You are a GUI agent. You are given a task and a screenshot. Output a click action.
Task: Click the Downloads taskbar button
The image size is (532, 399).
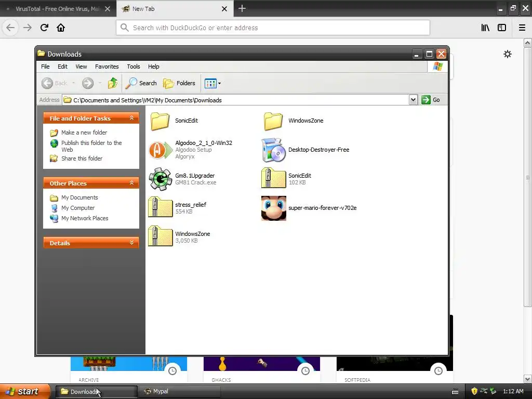(x=97, y=391)
